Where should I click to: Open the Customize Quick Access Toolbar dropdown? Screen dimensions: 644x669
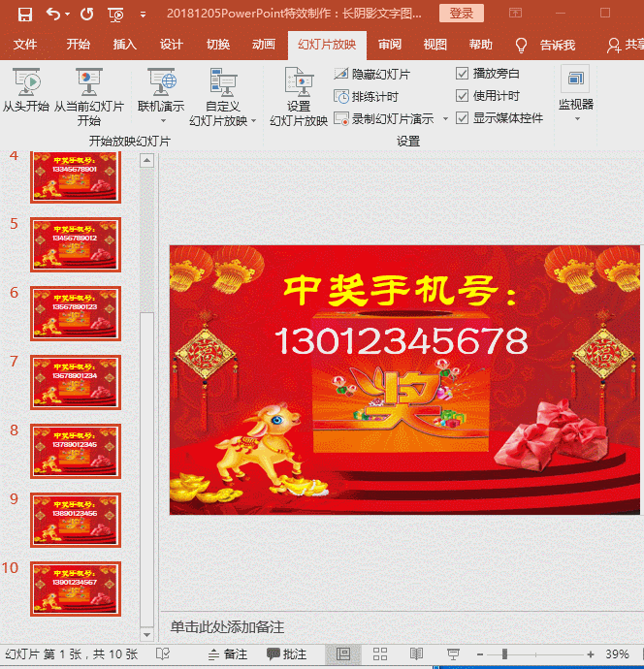point(143,15)
